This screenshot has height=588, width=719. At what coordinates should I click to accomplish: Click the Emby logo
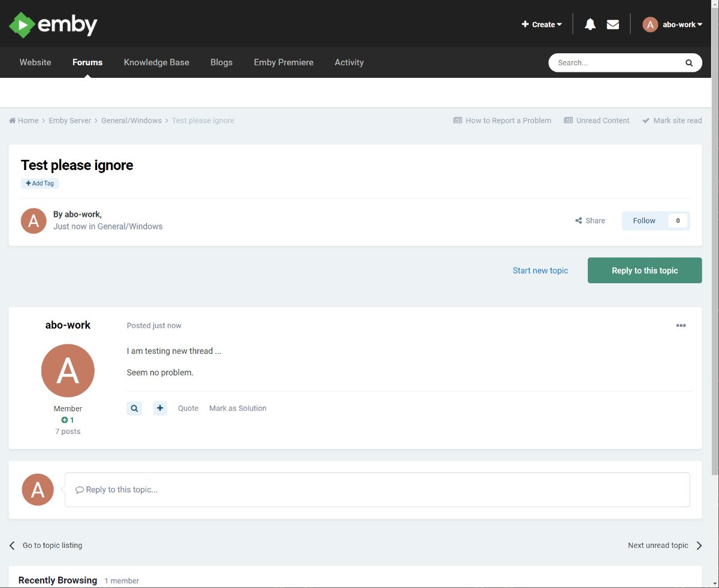(53, 25)
